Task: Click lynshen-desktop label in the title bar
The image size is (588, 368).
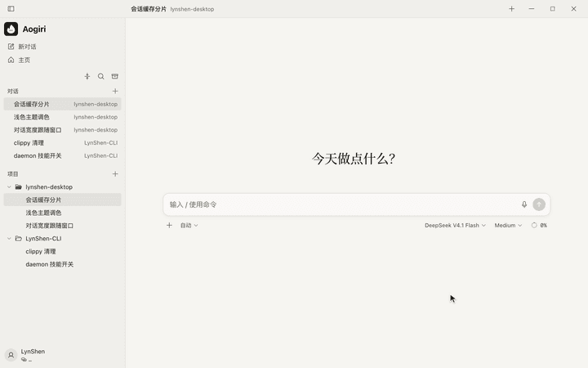Action: click(x=192, y=9)
